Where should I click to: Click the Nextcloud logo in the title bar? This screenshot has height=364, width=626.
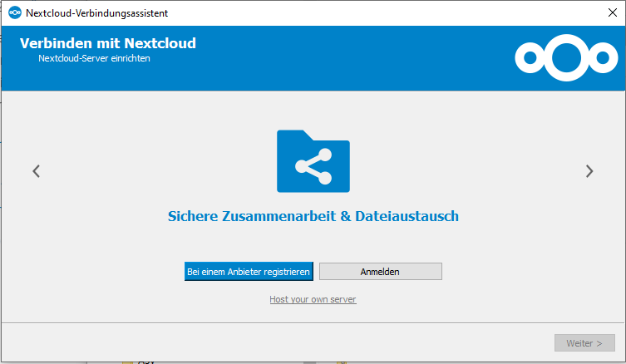[15, 12]
